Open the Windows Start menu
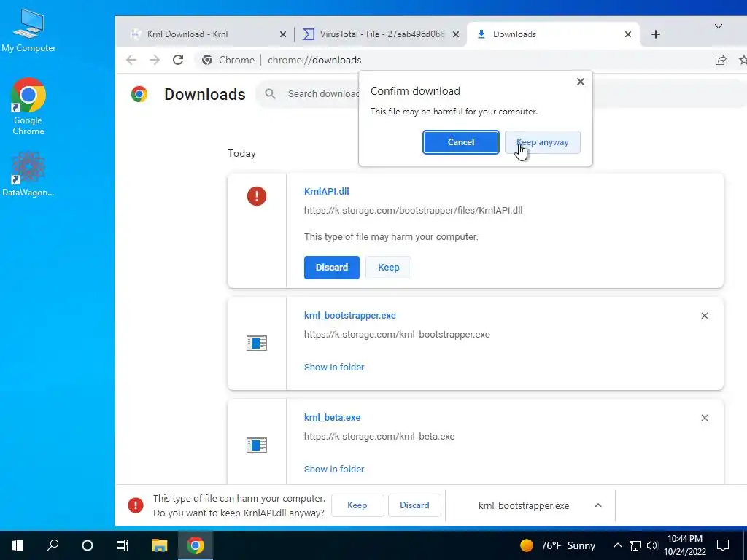Screen dimensions: 747x560 click(x=18, y=545)
